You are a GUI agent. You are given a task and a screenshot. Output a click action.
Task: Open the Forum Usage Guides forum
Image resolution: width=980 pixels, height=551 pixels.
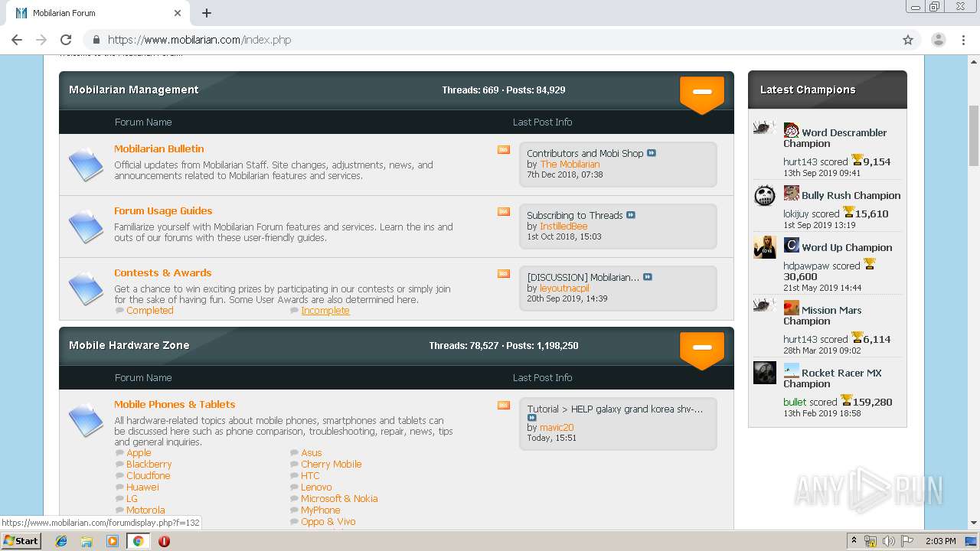163,210
